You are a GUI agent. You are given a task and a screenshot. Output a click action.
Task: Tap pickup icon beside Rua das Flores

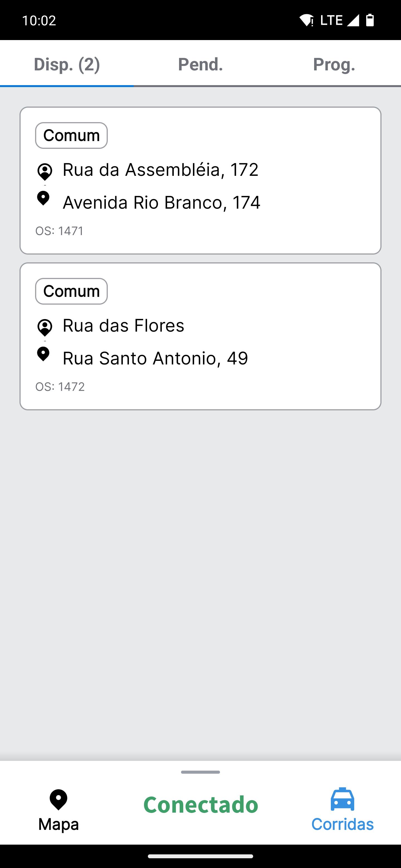click(45, 327)
